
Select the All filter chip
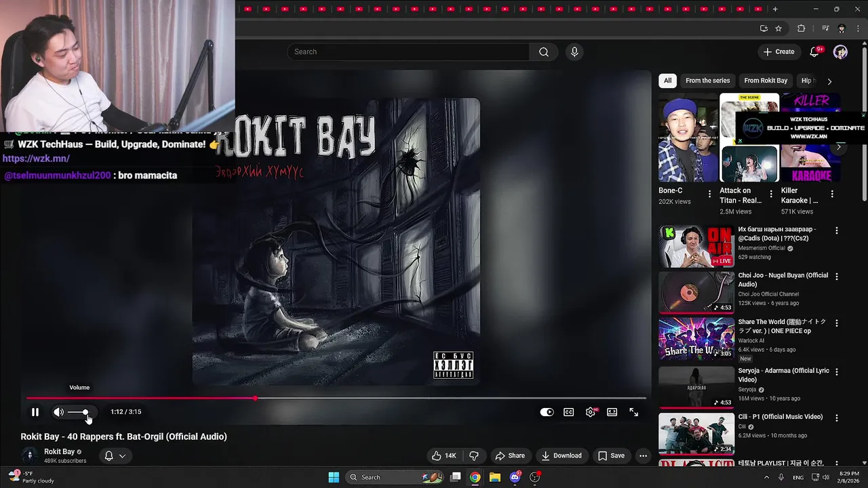667,81
